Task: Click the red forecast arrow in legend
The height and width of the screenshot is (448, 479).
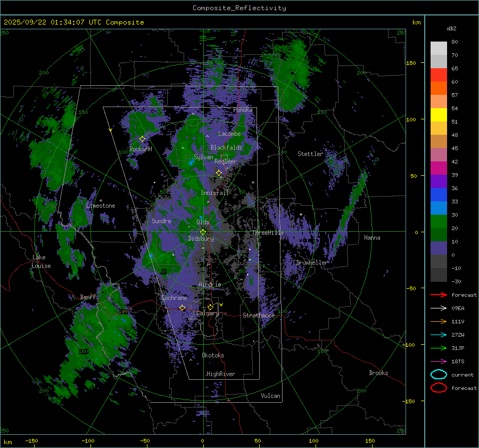Action: (x=438, y=295)
